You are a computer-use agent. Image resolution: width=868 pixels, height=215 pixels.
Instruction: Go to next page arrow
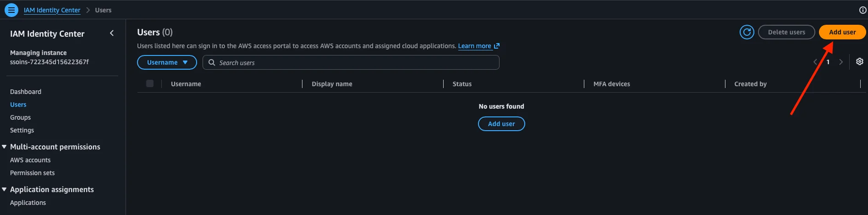pos(841,62)
